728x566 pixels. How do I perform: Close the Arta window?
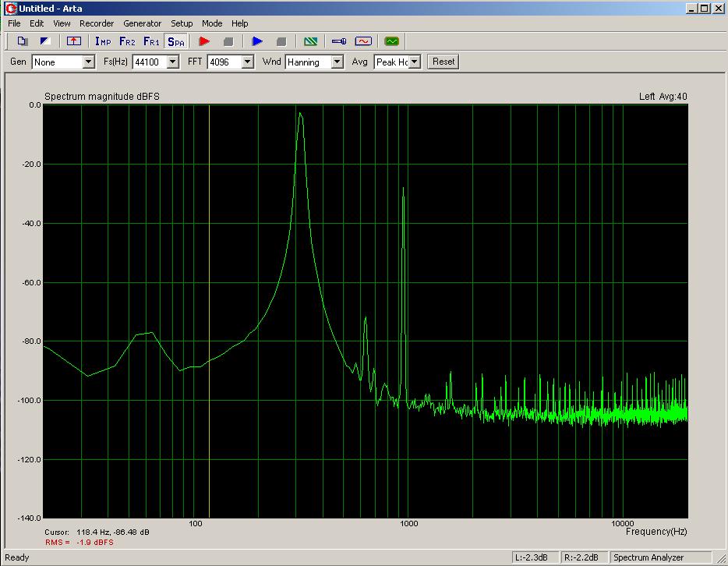718,9
